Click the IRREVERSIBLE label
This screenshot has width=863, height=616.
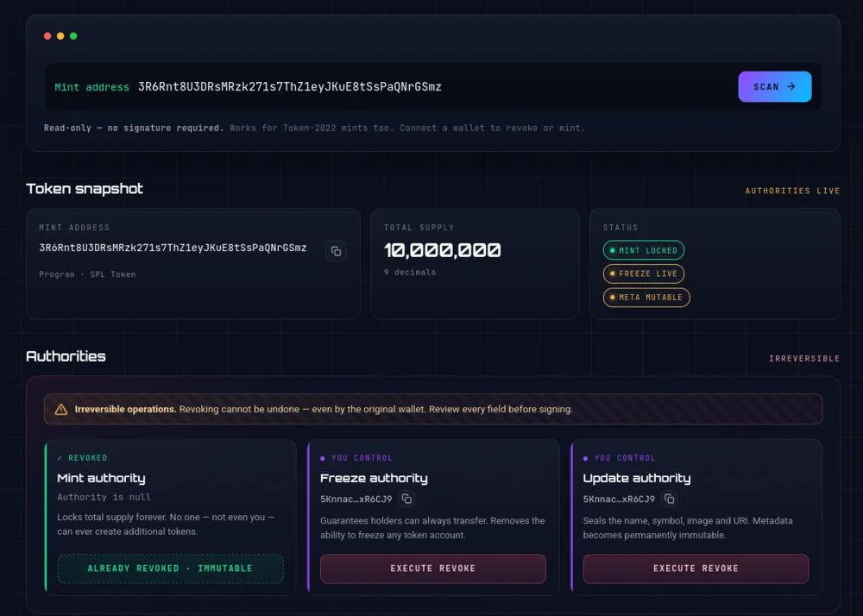click(804, 359)
